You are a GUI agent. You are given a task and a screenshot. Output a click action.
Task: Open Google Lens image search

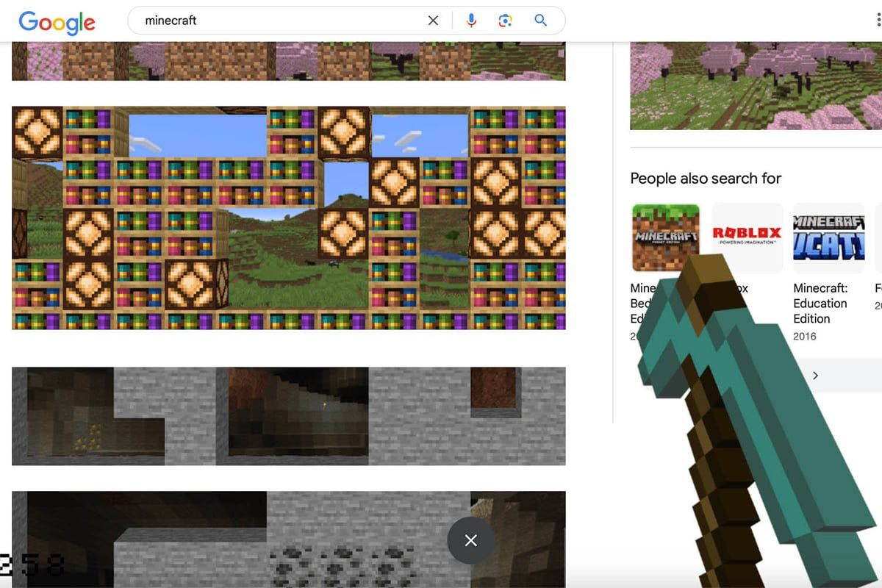pyautogui.click(x=505, y=21)
